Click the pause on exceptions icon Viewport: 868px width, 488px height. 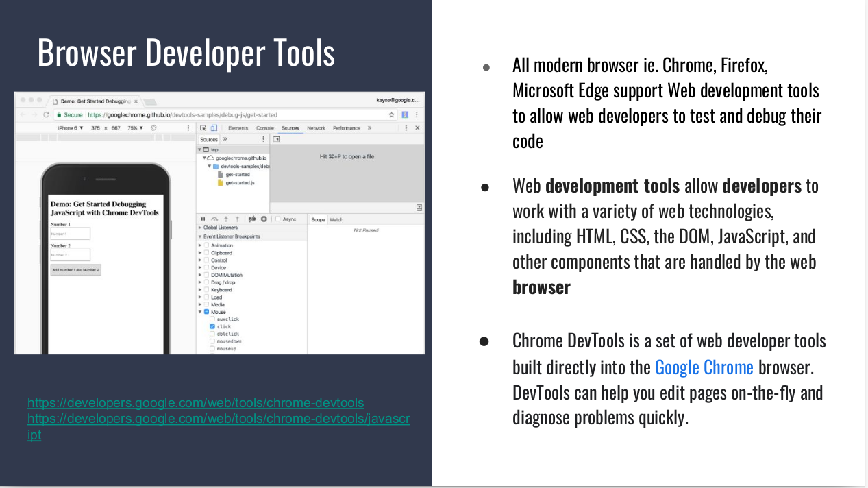264,219
